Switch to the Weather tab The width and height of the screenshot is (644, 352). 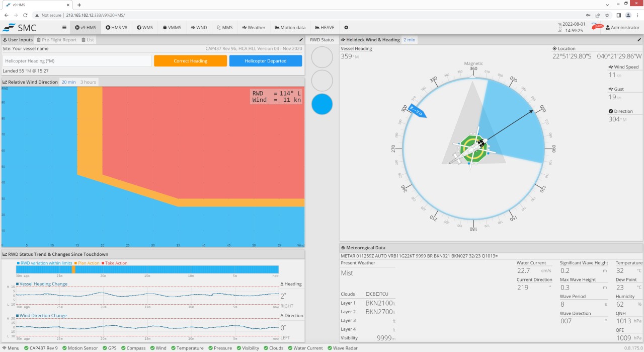coord(254,28)
